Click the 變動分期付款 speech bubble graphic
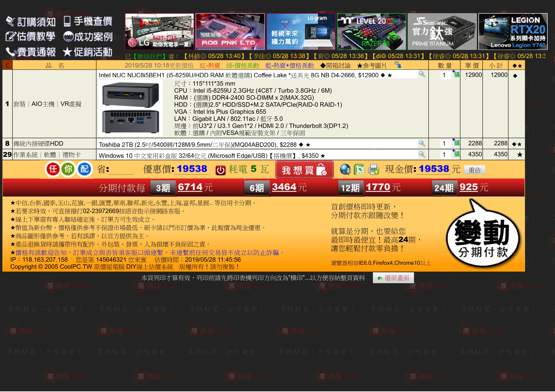555x392 pixels. point(483,233)
